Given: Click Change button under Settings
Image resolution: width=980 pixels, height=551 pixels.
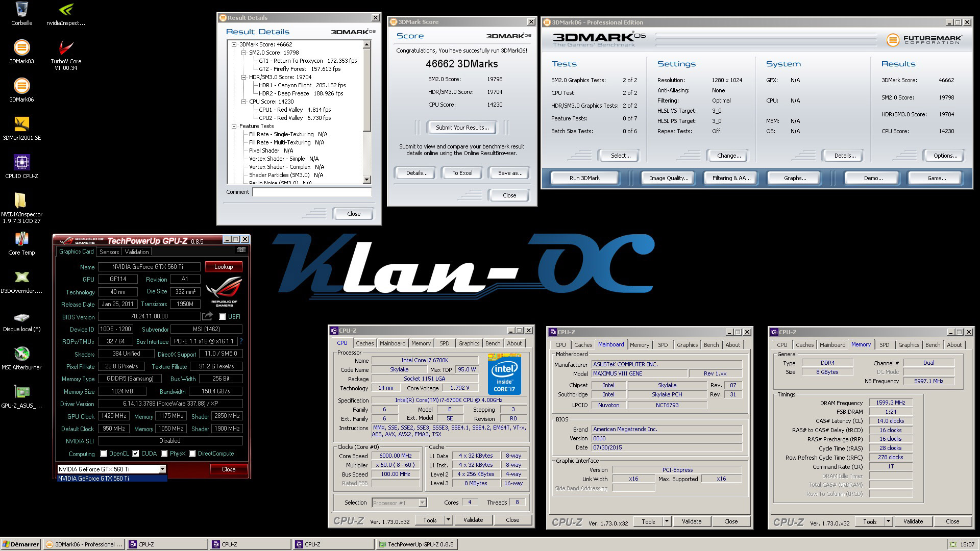Looking at the screenshot, I should pyautogui.click(x=729, y=156).
